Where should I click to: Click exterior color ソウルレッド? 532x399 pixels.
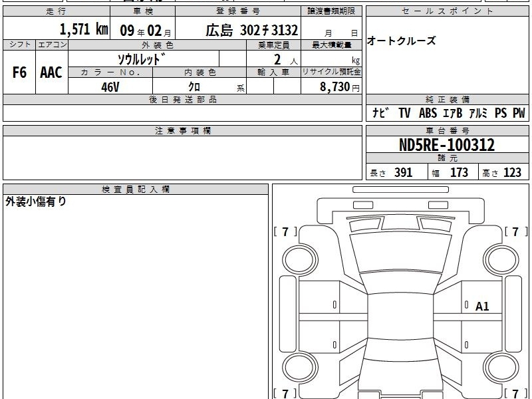click(141, 59)
